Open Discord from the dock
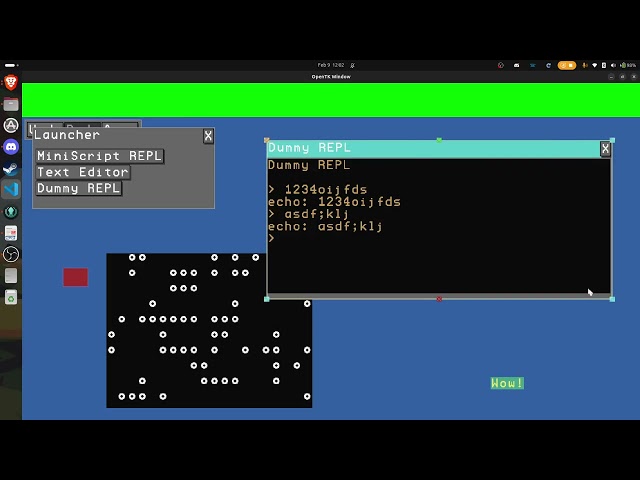Image resolution: width=640 pixels, height=480 pixels. click(x=11, y=147)
